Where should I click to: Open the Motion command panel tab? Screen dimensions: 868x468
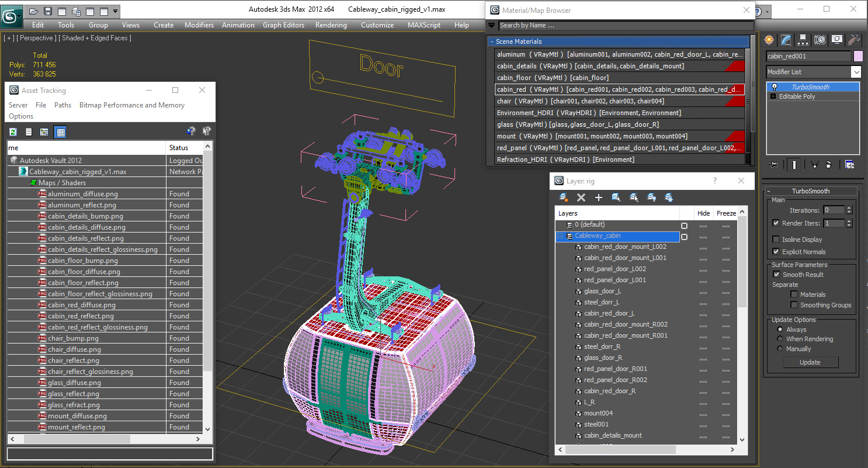[x=820, y=40]
